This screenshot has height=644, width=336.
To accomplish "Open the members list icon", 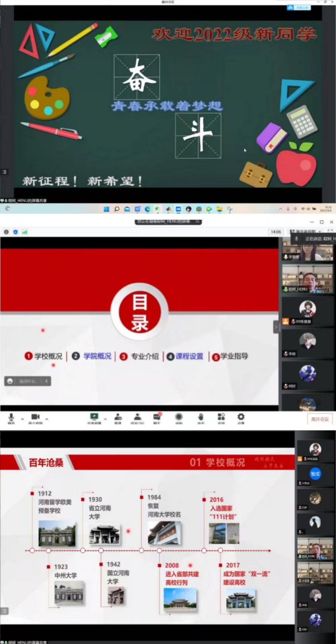I will (x=137, y=417).
